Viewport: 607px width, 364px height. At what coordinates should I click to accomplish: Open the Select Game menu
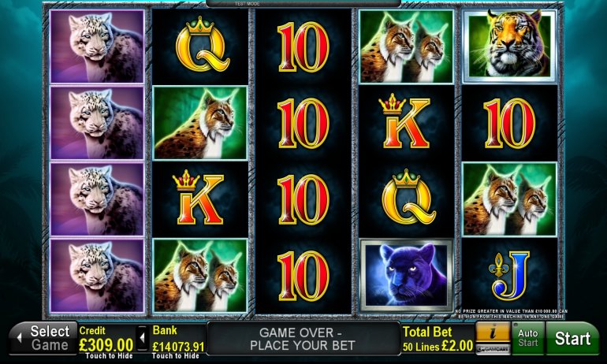[43, 338]
